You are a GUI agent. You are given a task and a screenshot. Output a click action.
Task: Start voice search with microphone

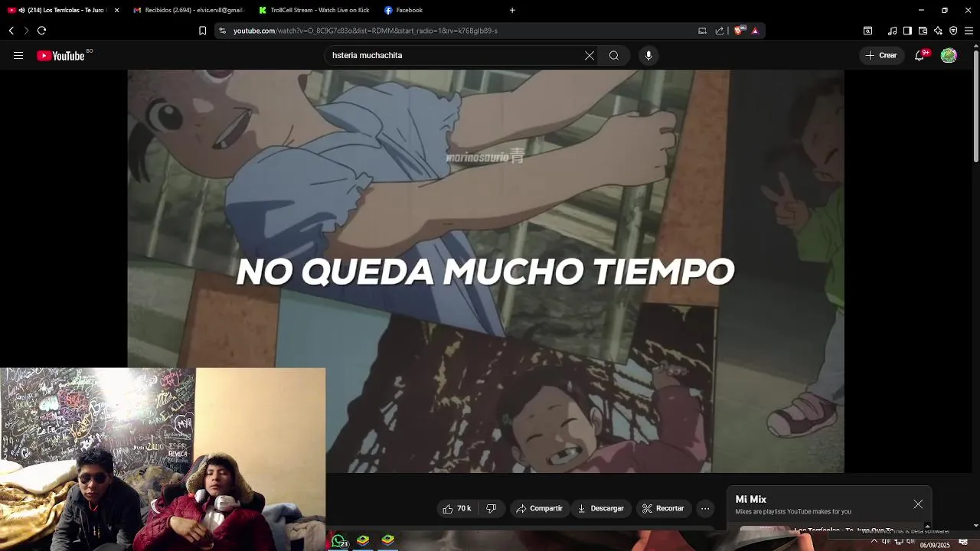click(x=648, y=55)
